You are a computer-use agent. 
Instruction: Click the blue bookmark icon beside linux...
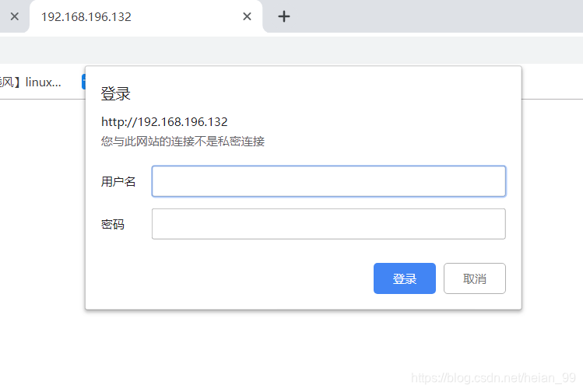pos(83,82)
